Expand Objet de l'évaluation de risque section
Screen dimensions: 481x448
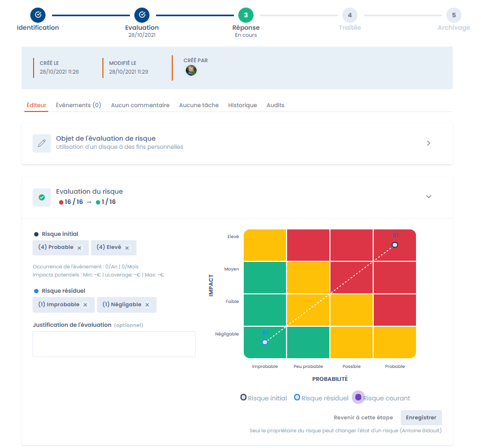pyautogui.click(x=428, y=143)
